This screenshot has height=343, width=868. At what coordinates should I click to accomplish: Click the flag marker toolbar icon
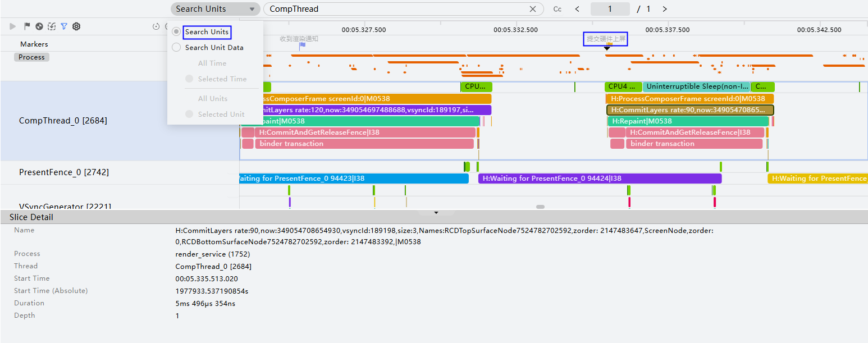tap(27, 26)
